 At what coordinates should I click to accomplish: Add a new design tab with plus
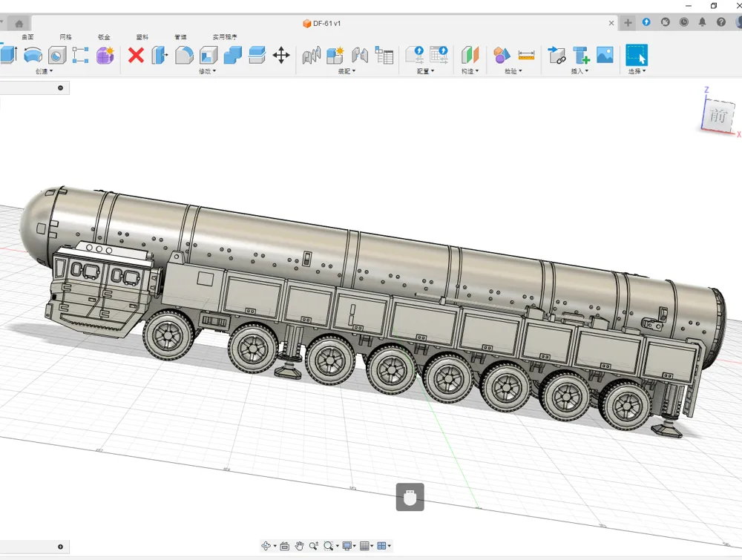pos(628,23)
